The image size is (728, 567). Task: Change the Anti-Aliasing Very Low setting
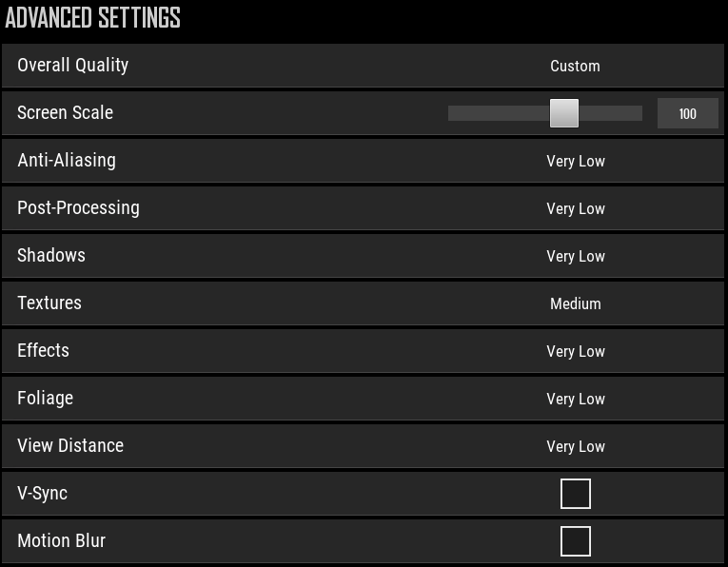point(576,161)
